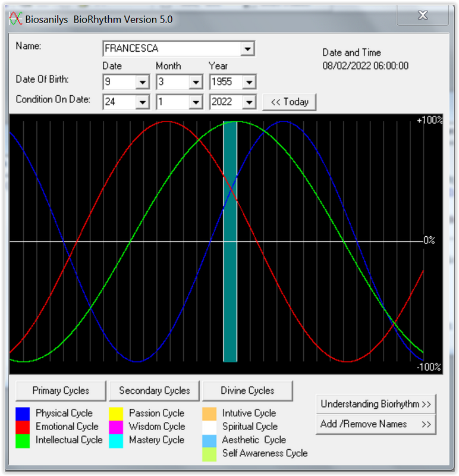Click the 'Aesthetic Cycle' label

click(x=254, y=440)
